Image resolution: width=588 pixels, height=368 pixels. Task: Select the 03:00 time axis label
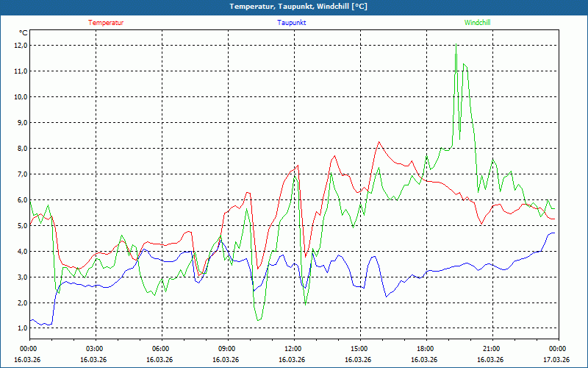click(95, 349)
